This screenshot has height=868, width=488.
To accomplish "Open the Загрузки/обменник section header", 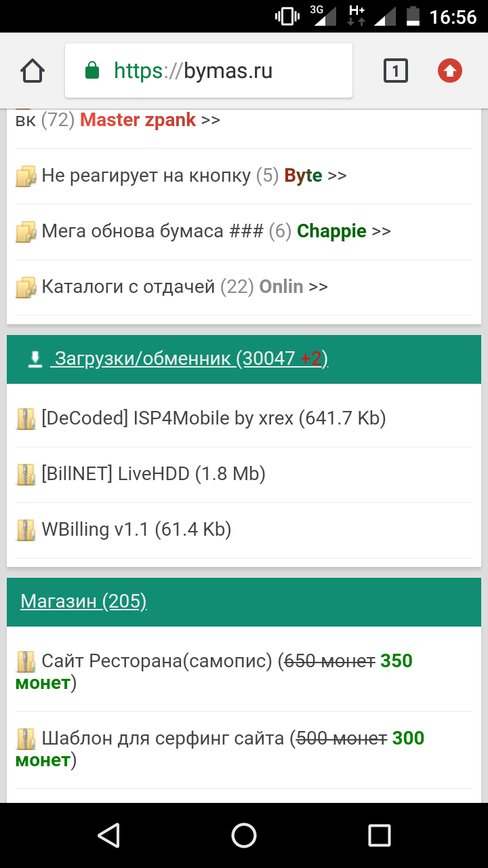I will point(190,359).
